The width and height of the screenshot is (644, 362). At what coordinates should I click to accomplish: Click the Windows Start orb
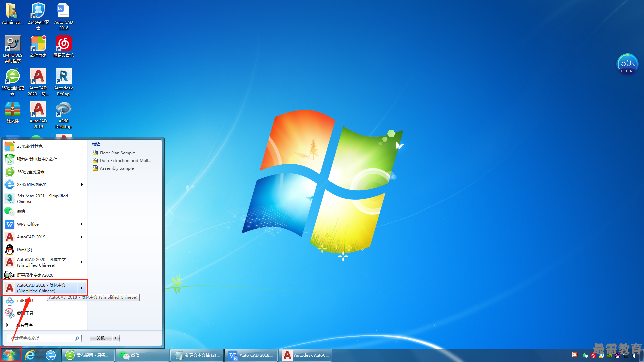pyautogui.click(x=9, y=355)
